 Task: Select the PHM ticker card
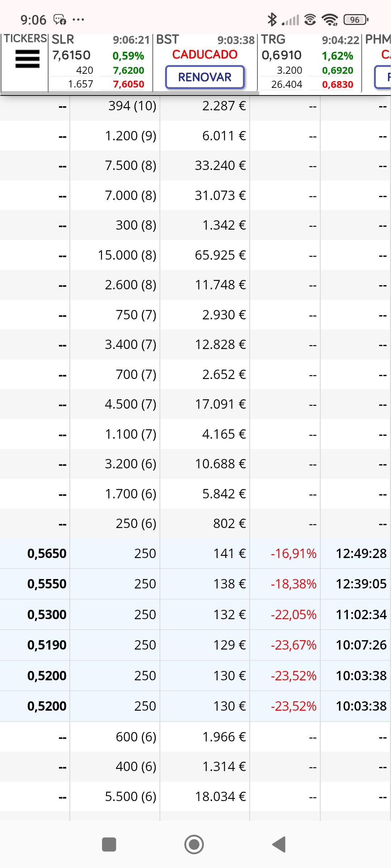click(377, 62)
